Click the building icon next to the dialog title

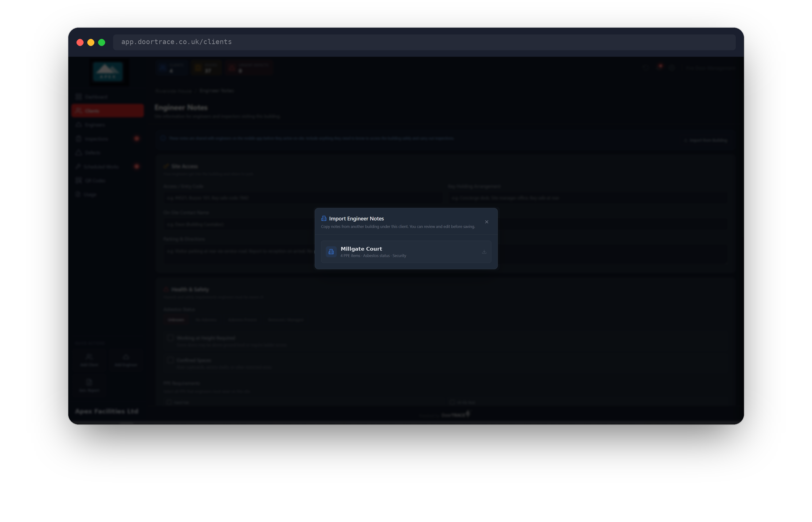click(x=324, y=219)
